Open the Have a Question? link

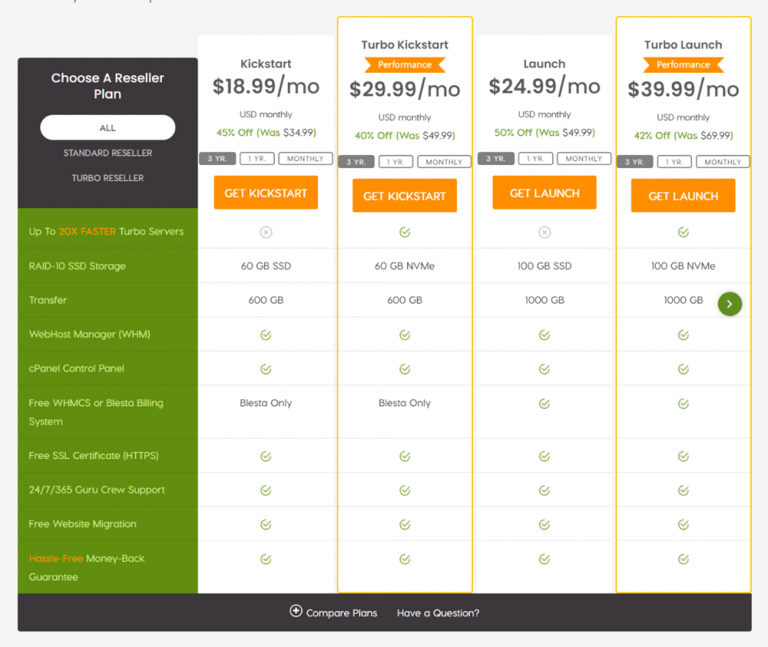pyautogui.click(x=438, y=613)
